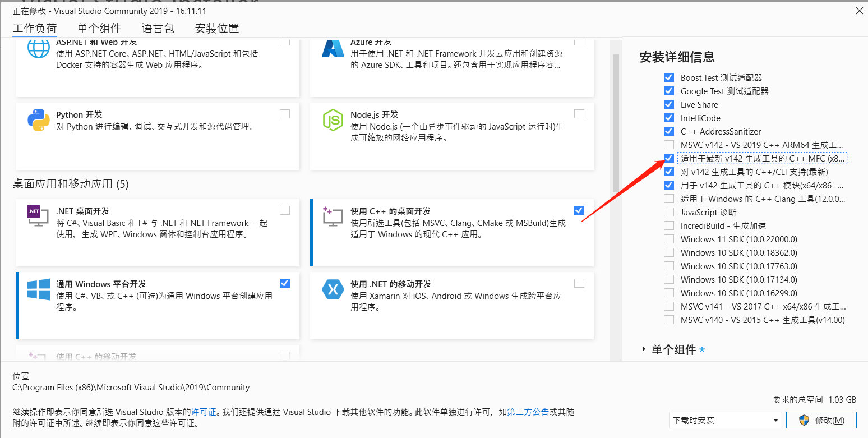Toggle the Live Share checkbox
This screenshot has width=868, height=438.
point(668,104)
